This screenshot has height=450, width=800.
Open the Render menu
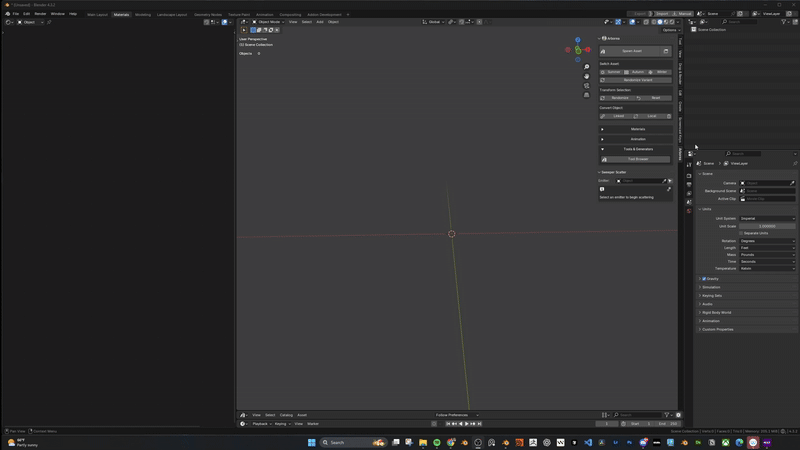[x=40, y=14]
